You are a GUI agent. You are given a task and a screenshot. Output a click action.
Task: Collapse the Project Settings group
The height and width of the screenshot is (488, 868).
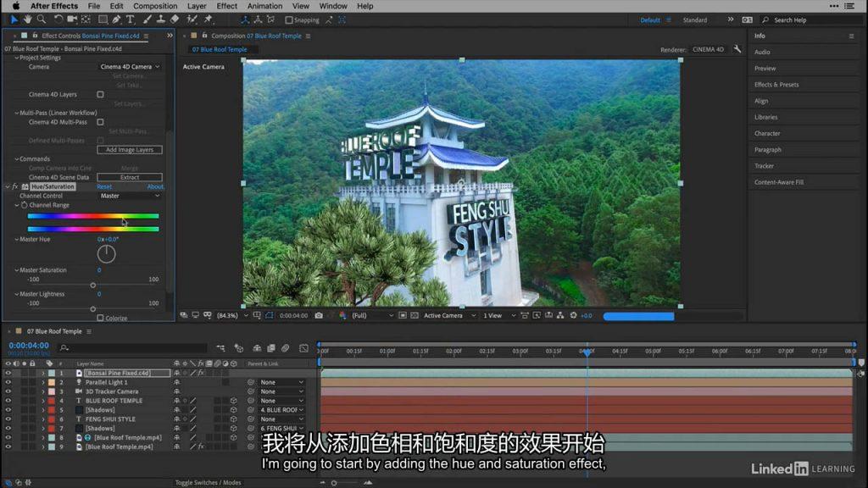point(17,58)
